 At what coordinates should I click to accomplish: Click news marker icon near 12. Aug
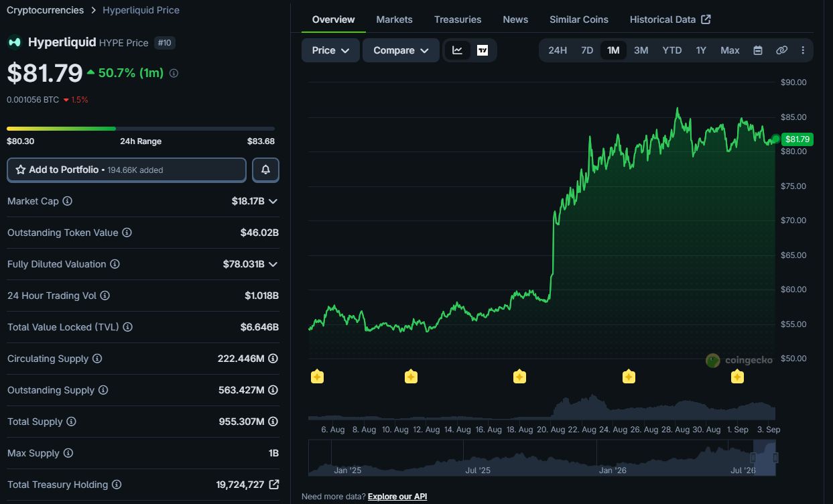(x=411, y=377)
